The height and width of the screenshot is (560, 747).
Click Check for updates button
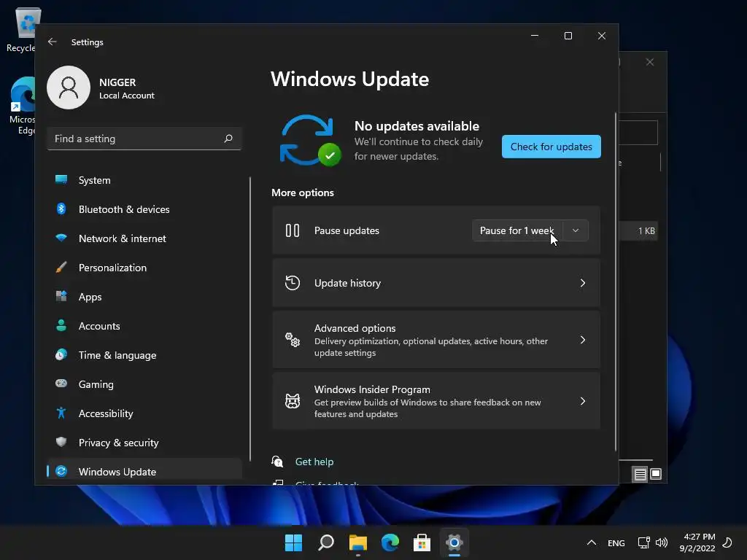pyautogui.click(x=551, y=147)
